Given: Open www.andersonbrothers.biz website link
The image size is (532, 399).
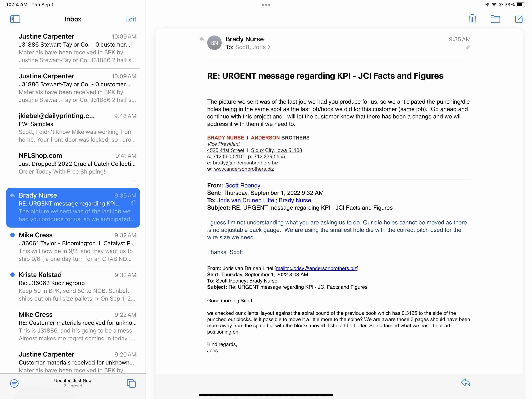Looking at the screenshot, I should (243, 169).
